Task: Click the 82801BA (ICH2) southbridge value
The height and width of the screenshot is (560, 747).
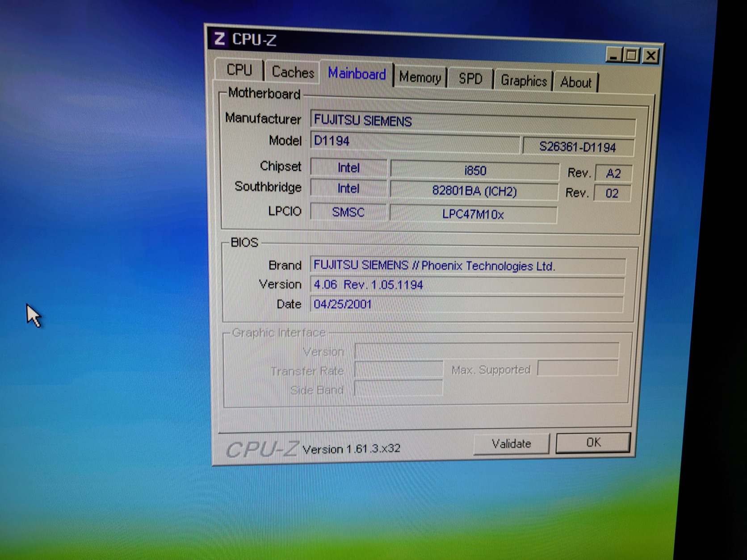Action: [x=474, y=191]
